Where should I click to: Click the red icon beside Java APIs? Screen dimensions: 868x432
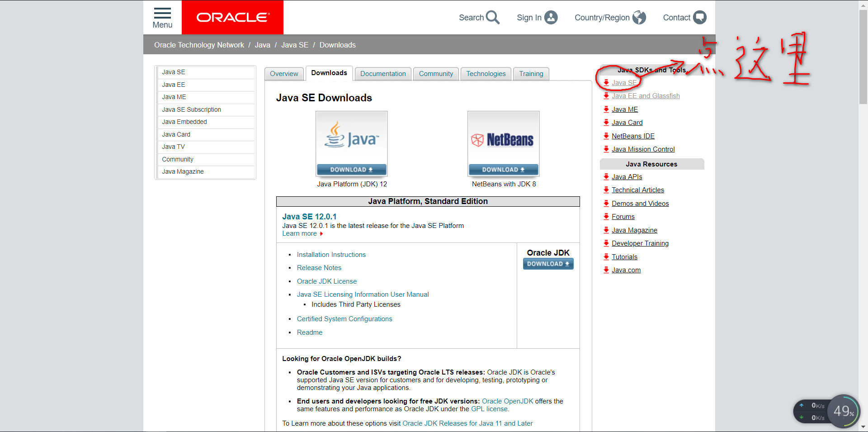[x=606, y=176]
